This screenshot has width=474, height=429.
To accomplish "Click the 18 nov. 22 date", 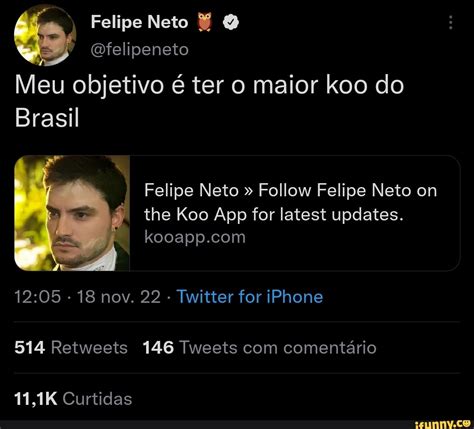I will (x=119, y=296).
